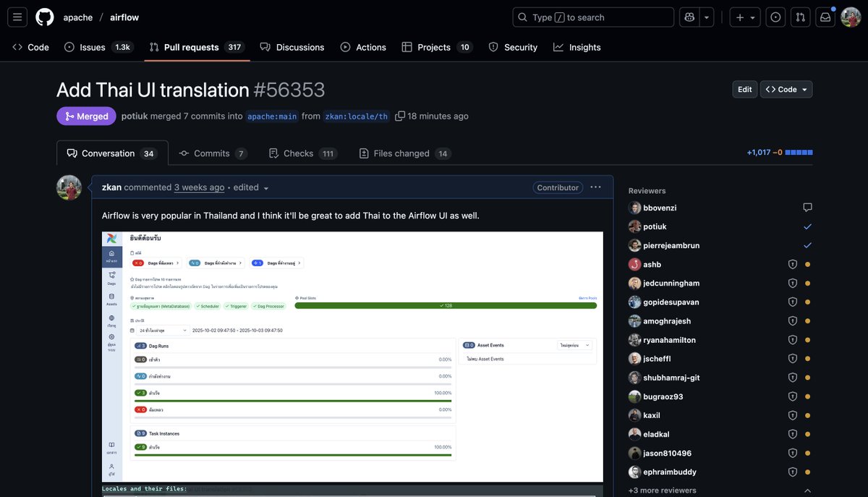This screenshot has height=497, width=868.
Task: Click the search field in the header
Action: (x=593, y=16)
